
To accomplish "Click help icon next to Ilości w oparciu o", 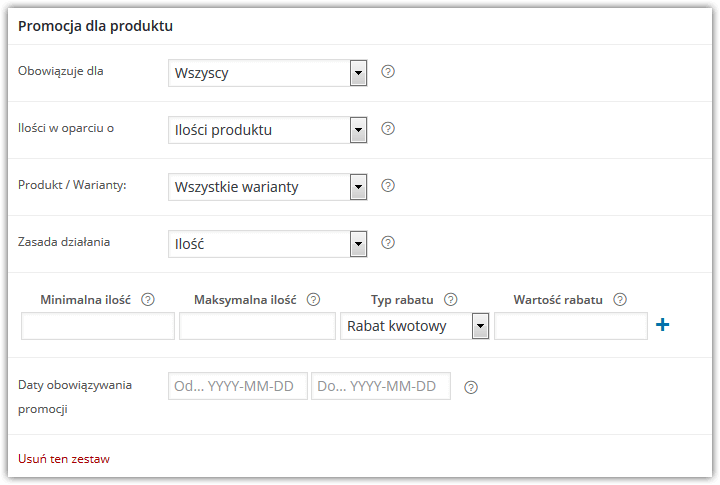I will tap(388, 129).
